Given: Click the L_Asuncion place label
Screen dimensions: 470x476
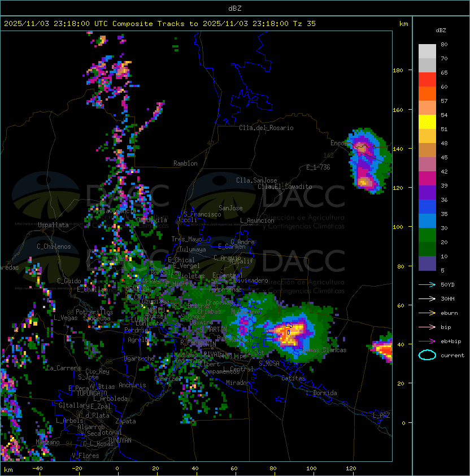Looking at the screenshot, I should tap(257, 220).
